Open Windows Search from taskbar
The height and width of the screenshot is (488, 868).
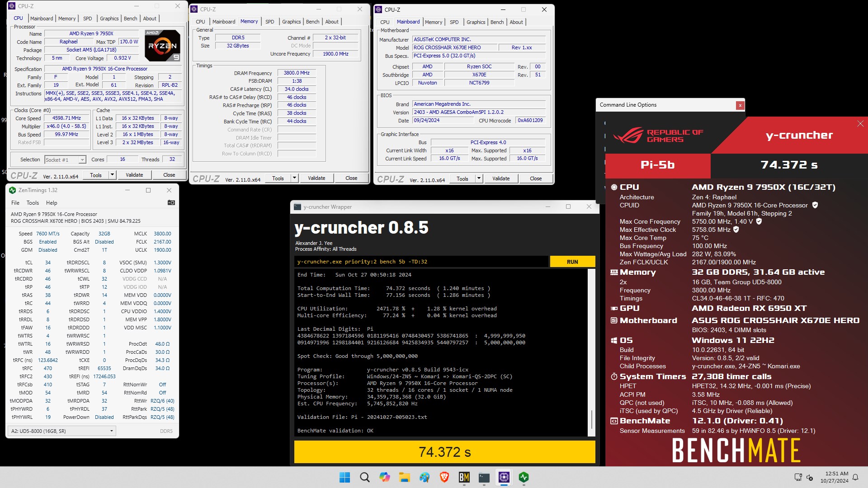pos(364,477)
